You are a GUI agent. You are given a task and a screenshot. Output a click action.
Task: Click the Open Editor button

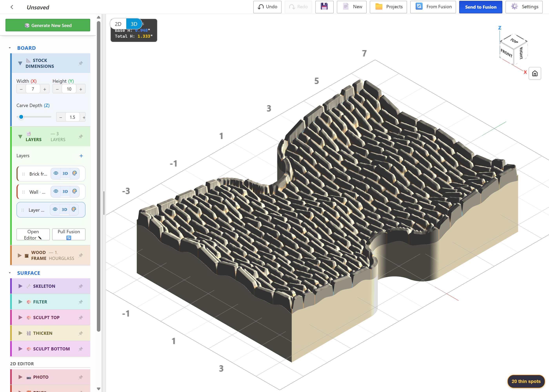[x=33, y=235]
